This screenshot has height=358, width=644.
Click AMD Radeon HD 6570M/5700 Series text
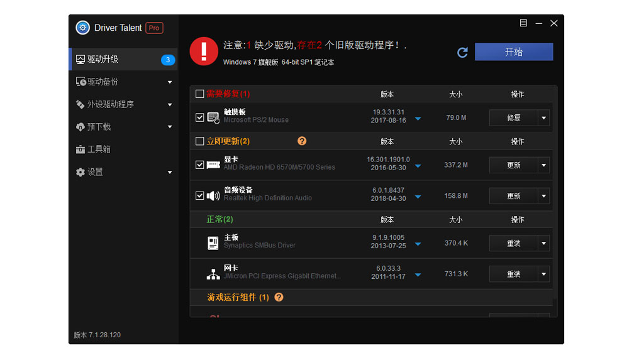(279, 167)
